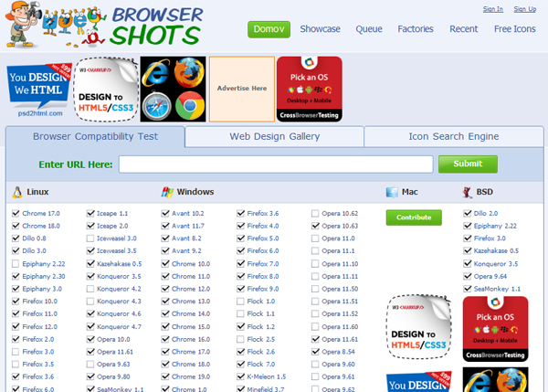Select the Browser Compatibility Test tab

[x=95, y=136]
